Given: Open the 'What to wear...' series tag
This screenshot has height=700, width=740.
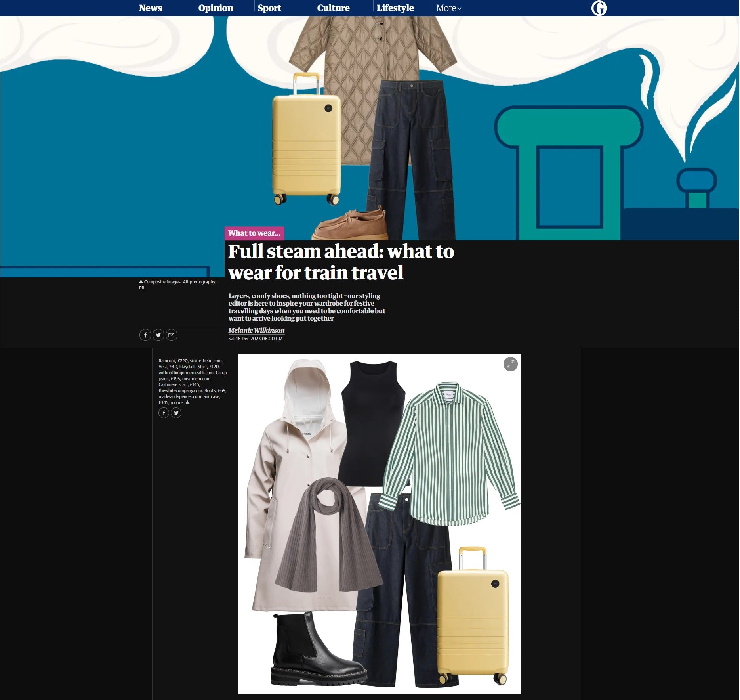Looking at the screenshot, I should 254,233.
